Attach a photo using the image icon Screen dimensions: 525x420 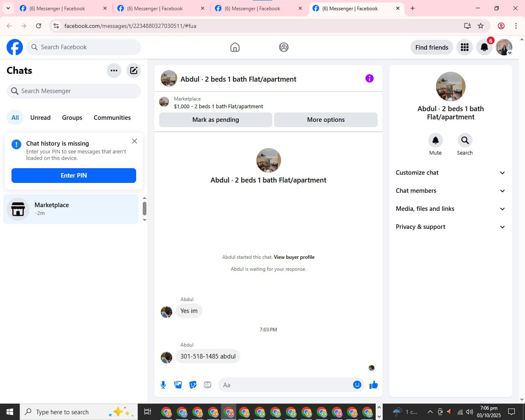tap(178, 385)
